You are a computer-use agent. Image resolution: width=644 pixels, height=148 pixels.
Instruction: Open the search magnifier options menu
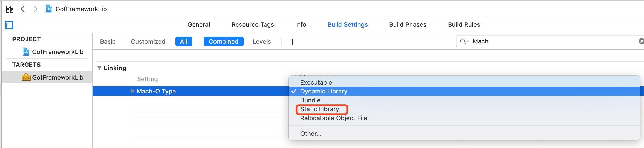coord(464,41)
